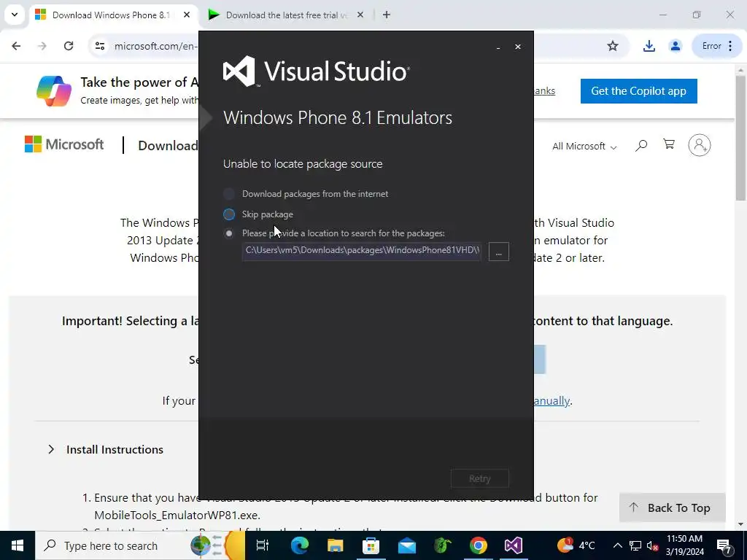
Task: Open the weather widget showing 4°C
Action: coord(576,545)
